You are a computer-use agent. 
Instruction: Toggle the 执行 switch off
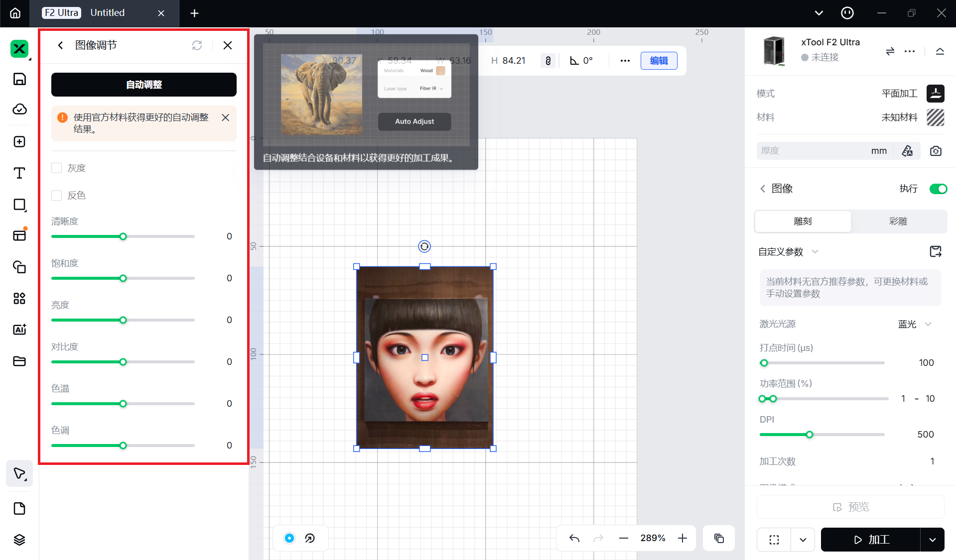(938, 189)
